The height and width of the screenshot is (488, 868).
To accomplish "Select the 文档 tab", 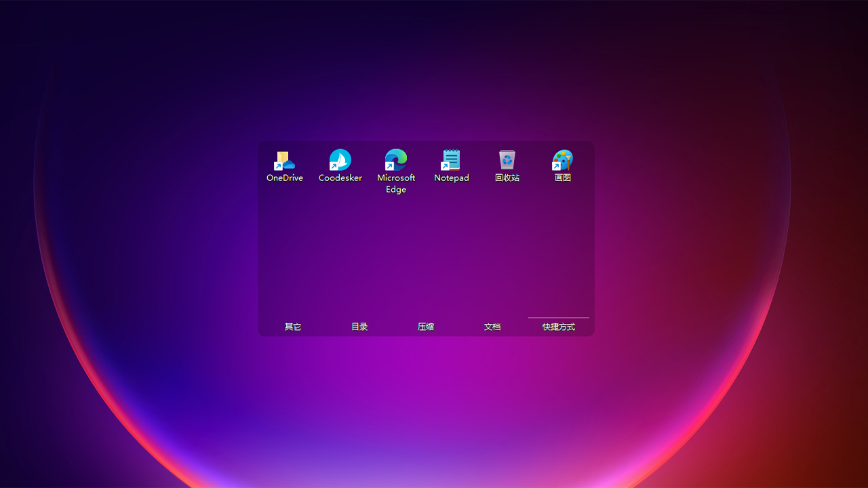I will point(492,327).
